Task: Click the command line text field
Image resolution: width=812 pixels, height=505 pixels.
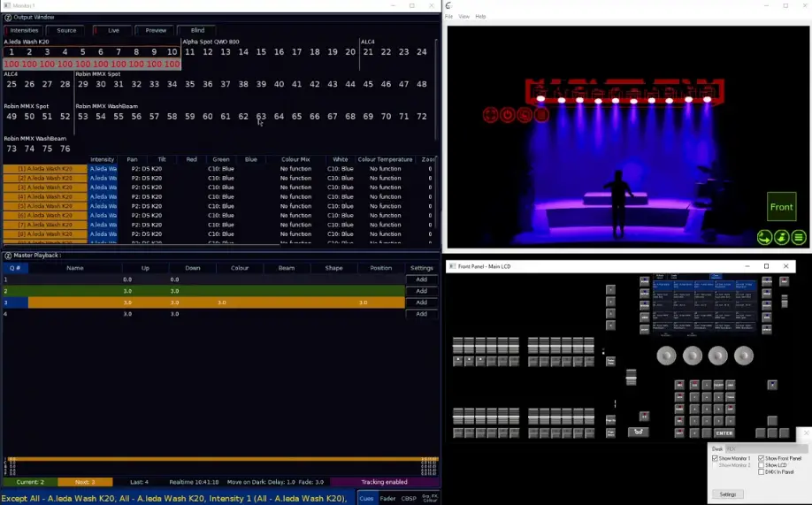Action: [x=178, y=498]
